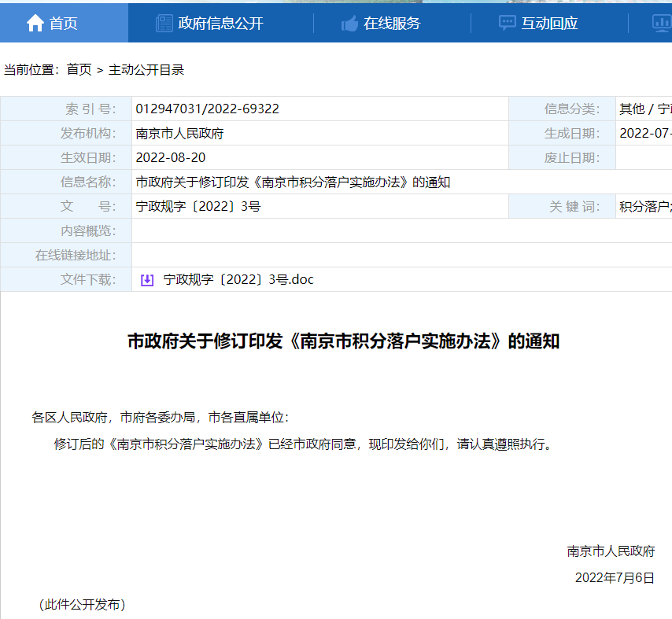This screenshot has width=672, height=619.
Task: Open 主动公开目录 breadcrumb link
Action: click(146, 69)
